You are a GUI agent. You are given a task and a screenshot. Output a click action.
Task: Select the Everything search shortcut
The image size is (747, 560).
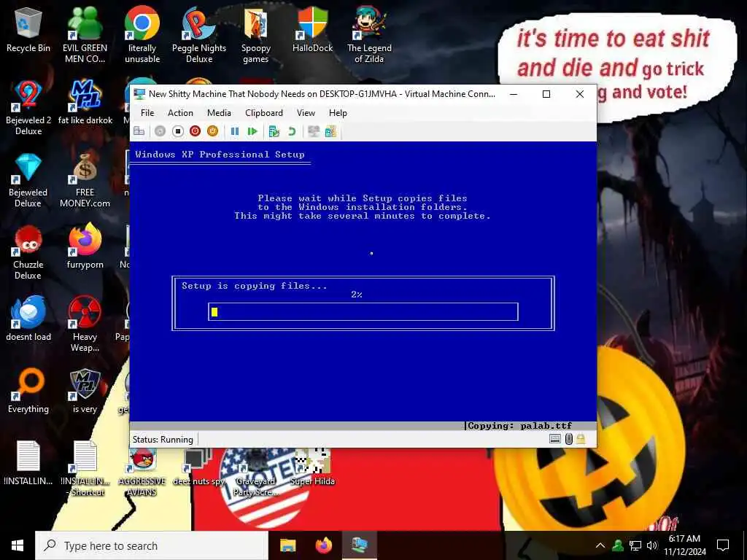click(x=28, y=391)
